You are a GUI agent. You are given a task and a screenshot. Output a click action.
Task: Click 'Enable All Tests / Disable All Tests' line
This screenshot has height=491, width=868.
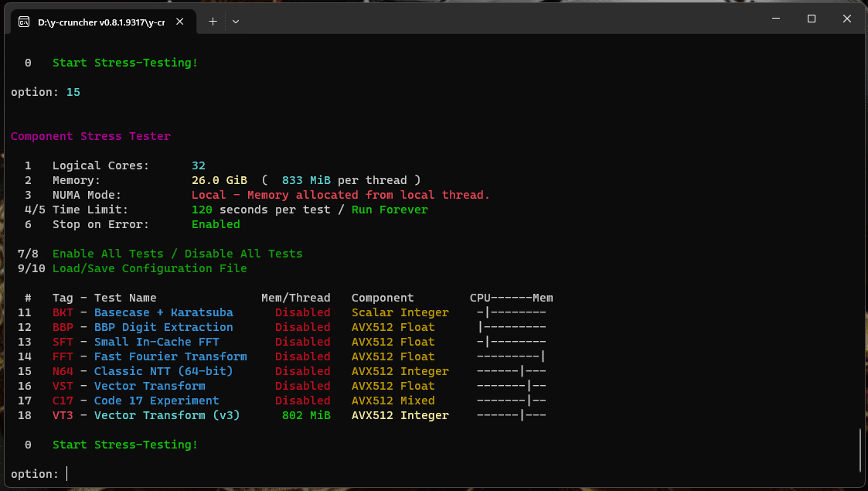[178, 254]
